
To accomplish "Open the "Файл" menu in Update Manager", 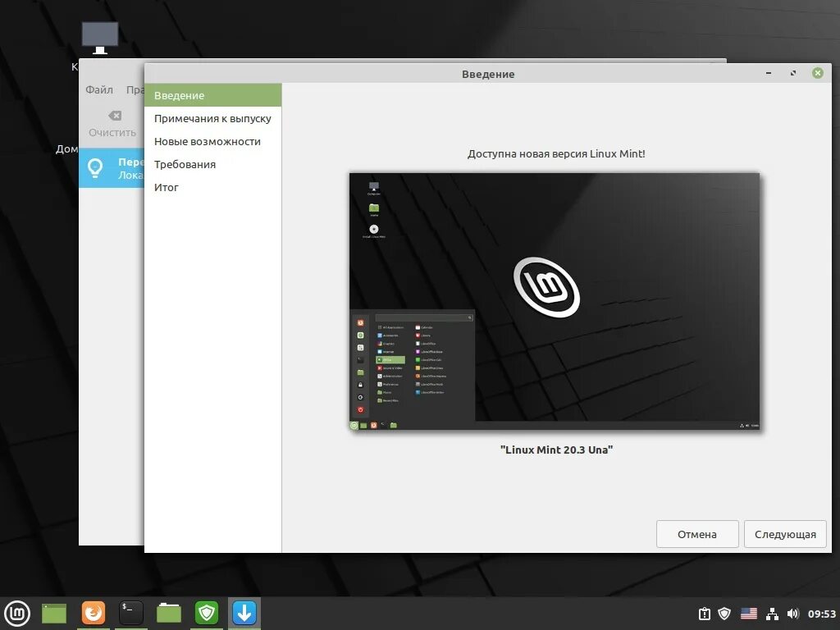I will point(98,89).
